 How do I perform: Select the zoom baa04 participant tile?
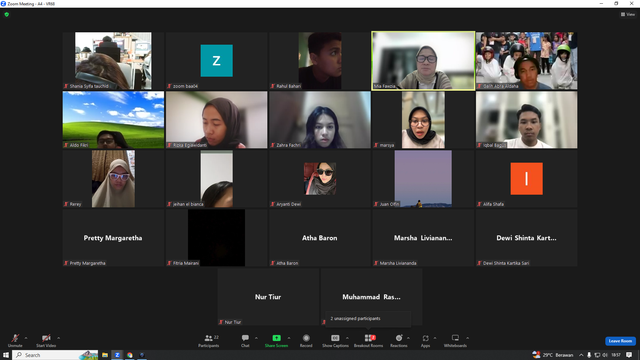[217, 60]
